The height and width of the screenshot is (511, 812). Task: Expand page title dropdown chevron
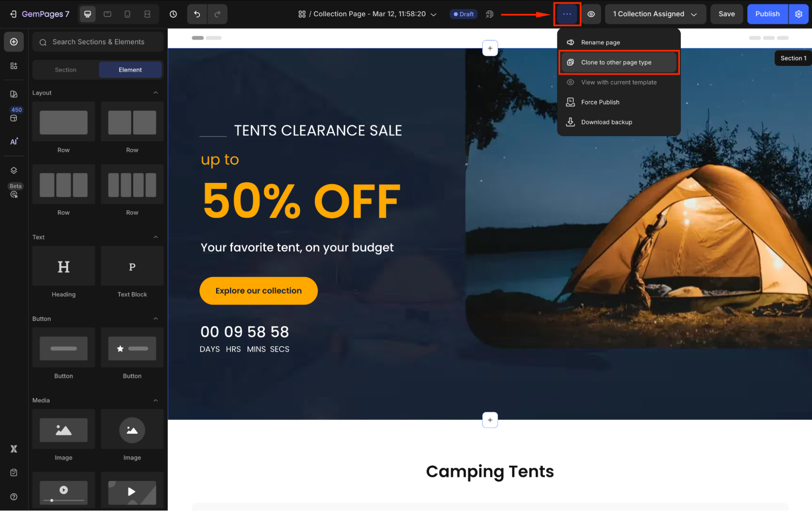(x=433, y=14)
